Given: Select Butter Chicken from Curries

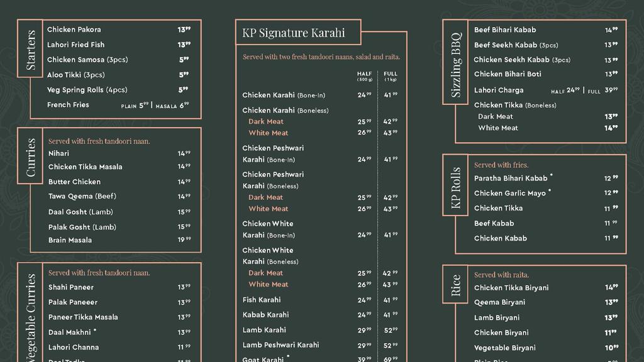Looking at the screenshot, I should [x=74, y=182].
